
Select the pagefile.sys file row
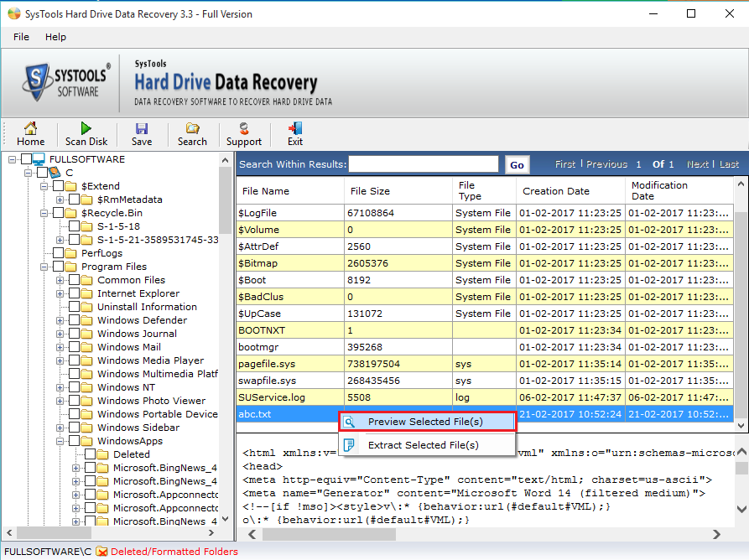tap(485, 364)
